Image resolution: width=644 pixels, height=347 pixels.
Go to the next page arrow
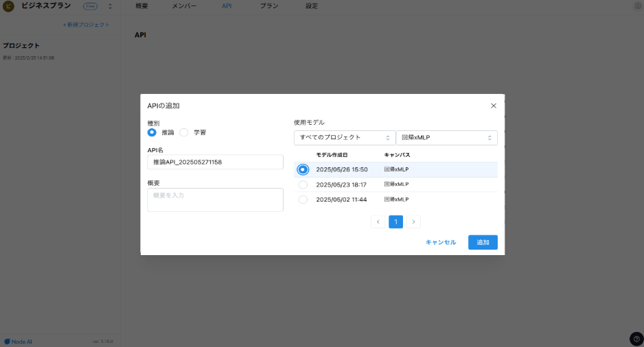pos(413,222)
